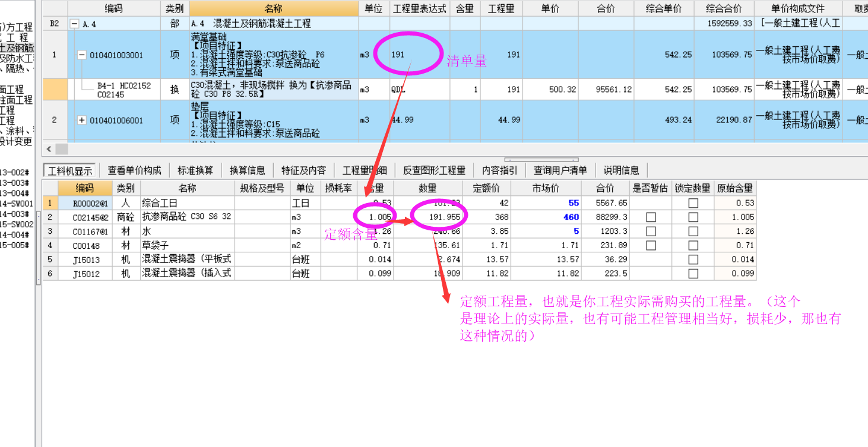This screenshot has height=447, width=868.
Task: Select code cell 010401006001
Action: tap(116, 121)
